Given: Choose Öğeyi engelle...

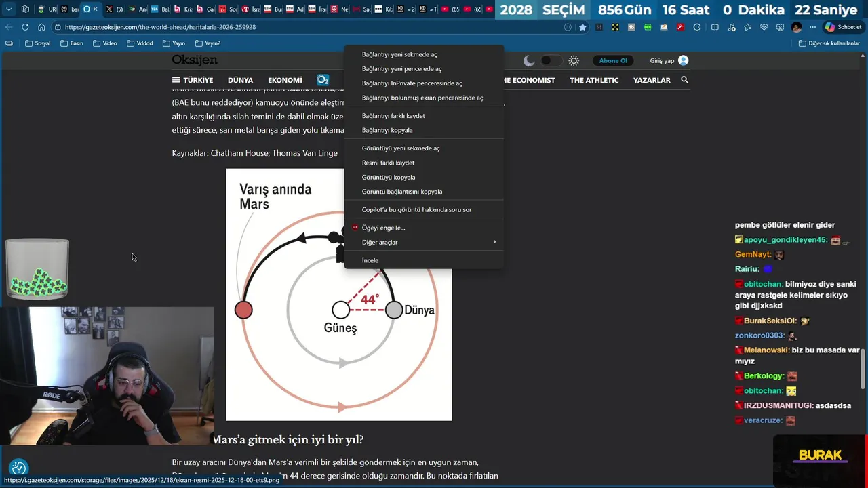Looking at the screenshot, I should [x=424, y=228].
